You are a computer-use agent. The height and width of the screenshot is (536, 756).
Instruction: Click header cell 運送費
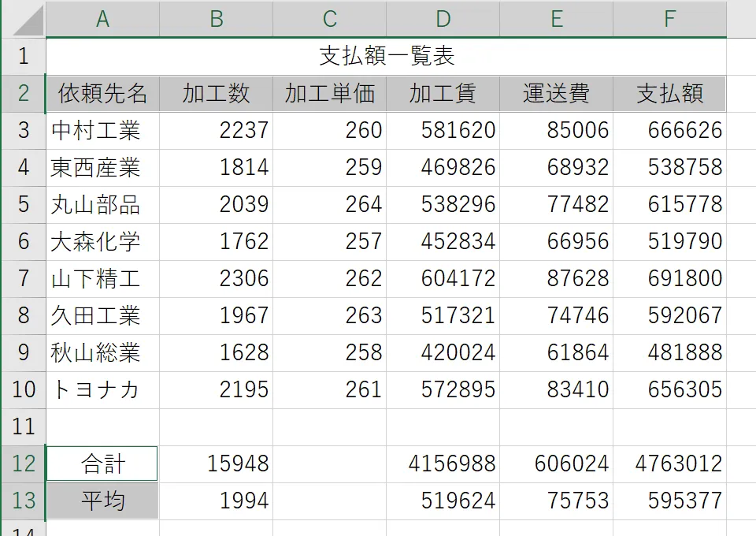click(556, 94)
